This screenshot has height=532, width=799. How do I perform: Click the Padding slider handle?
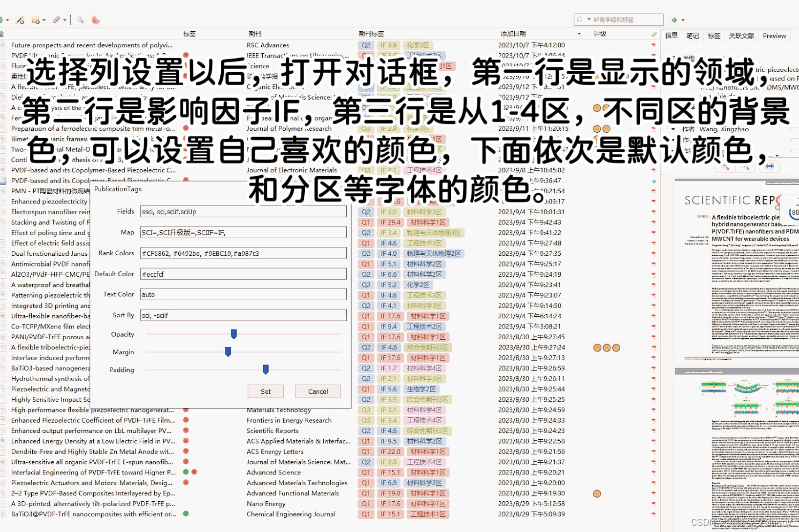266,369
